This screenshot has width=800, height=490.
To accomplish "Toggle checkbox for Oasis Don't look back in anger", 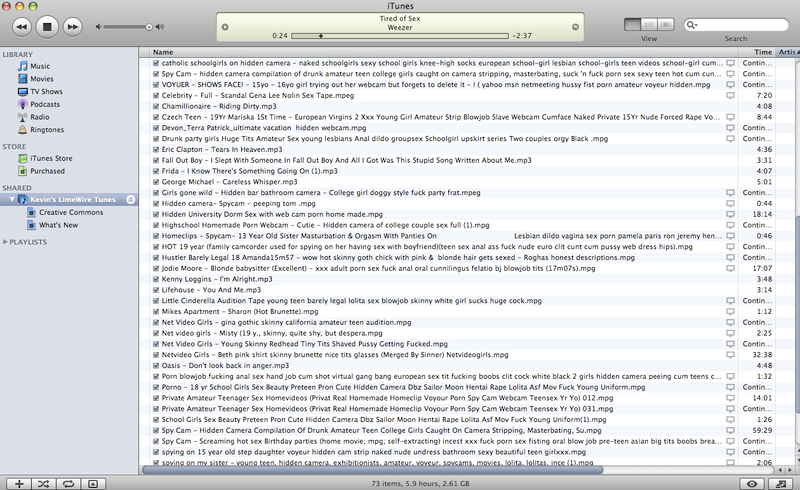I will (156, 365).
